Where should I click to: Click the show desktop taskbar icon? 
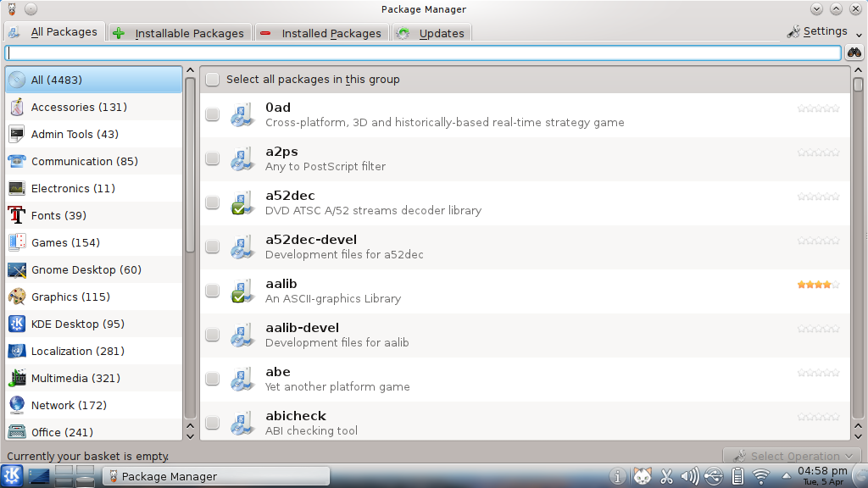[x=39, y=476]
